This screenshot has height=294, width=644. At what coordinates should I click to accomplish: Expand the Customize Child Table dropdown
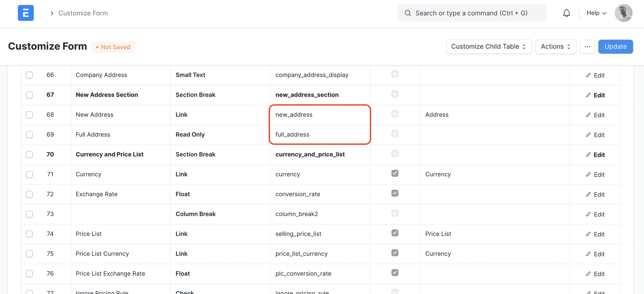tap(489, 47)
